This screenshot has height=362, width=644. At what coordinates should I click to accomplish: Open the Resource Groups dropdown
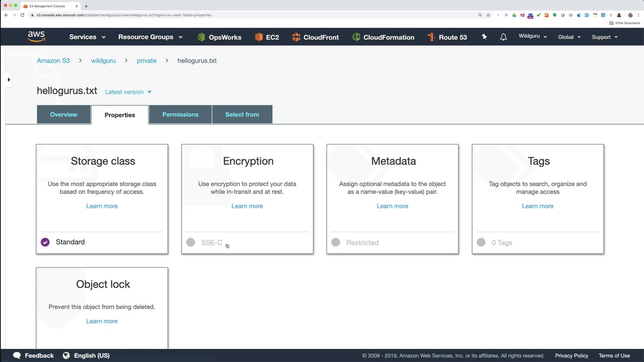(150, 37)
